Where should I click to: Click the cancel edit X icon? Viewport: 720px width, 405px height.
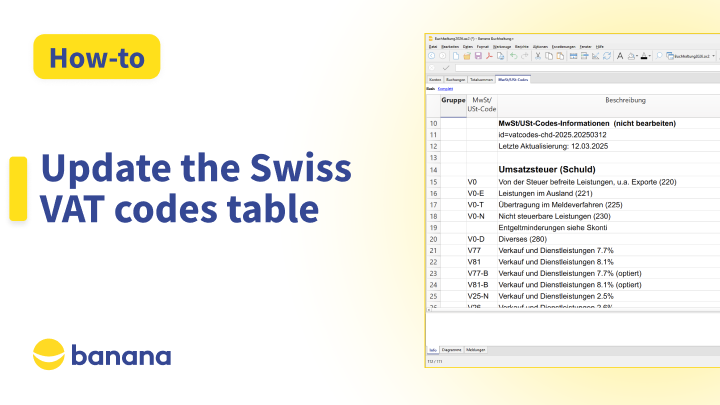click(x=432, y=68)
